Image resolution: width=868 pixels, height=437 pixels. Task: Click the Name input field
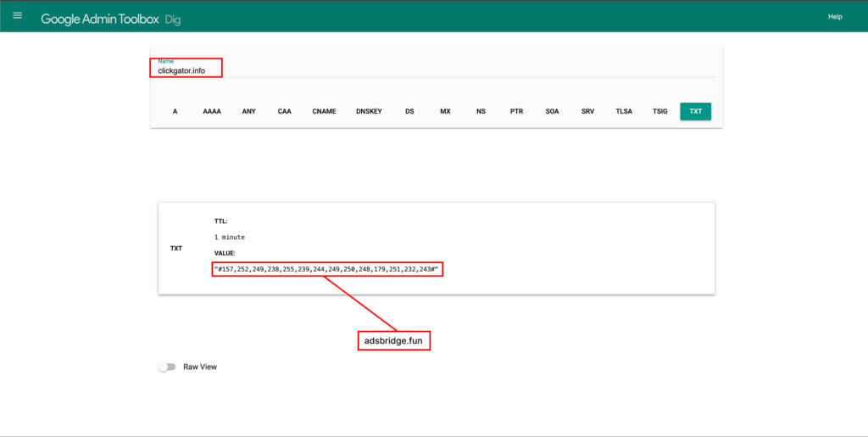coord(432,70)
